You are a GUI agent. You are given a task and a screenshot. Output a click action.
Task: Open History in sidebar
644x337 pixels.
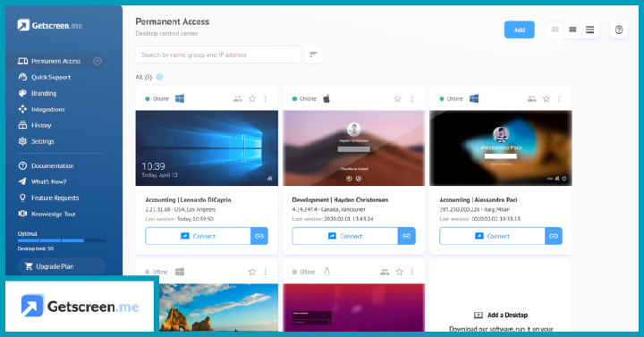(35, 125)
